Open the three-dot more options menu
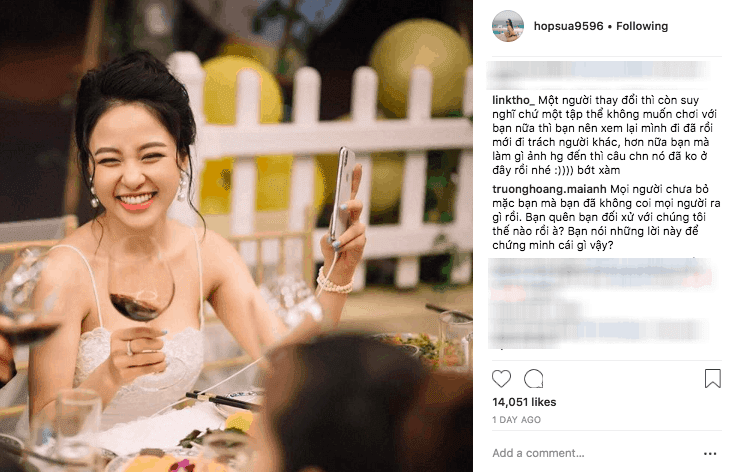This screenshot has width=739, height=472. (710, 454)
